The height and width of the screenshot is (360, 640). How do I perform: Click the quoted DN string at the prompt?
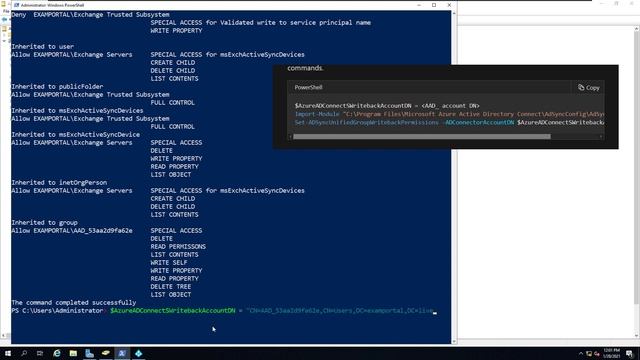[340, 311]
